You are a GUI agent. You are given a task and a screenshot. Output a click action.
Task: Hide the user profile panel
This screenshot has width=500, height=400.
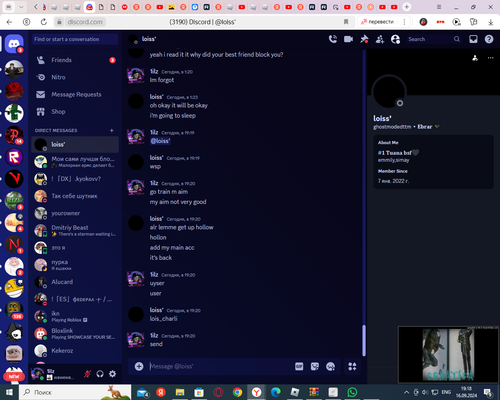point(395,39)
